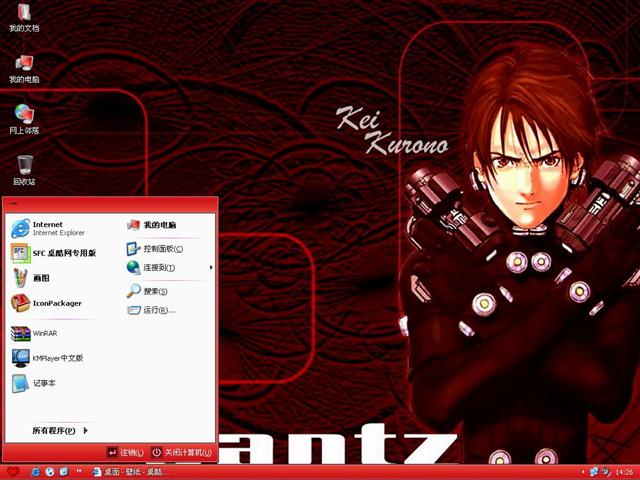Click the system tray clock
This screenshot has width=640, height=480.
[625, 471]
